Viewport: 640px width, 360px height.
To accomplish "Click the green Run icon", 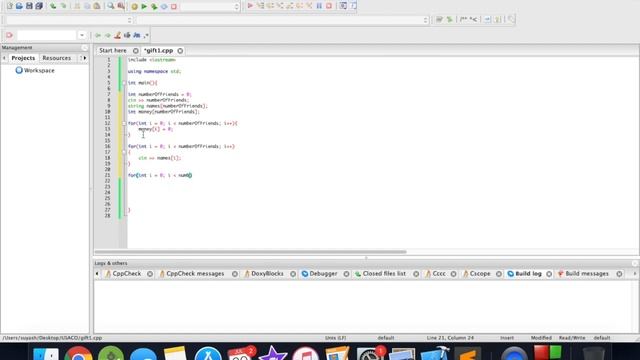I will (x=144, y=7).
